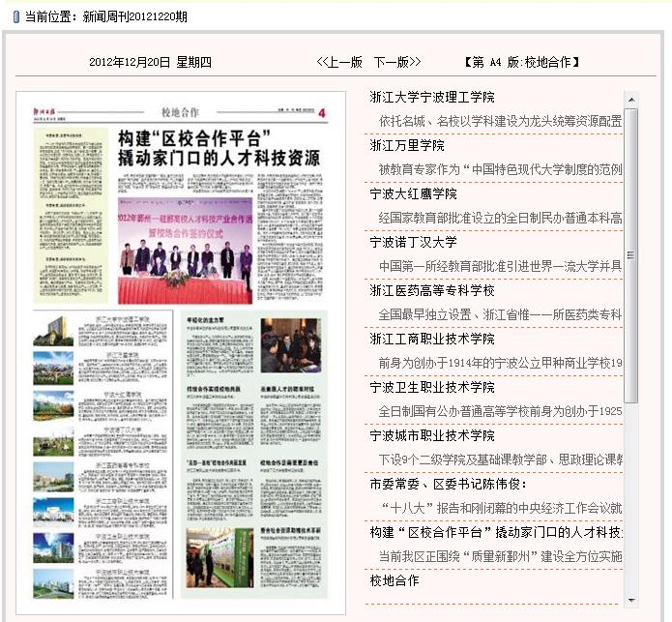Screen dimensions: 672x622
Task: Click the newspaper headline 构建"区校合作平台"
Action: (219, 148)
